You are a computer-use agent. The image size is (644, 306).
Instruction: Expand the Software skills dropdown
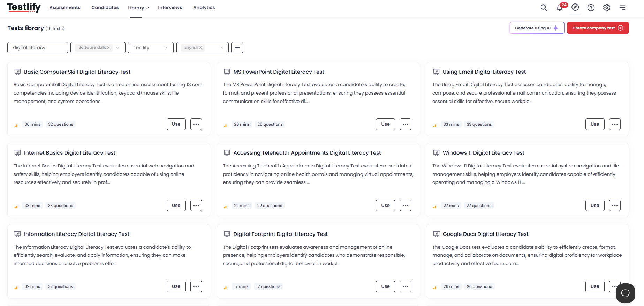pos(118,48)
